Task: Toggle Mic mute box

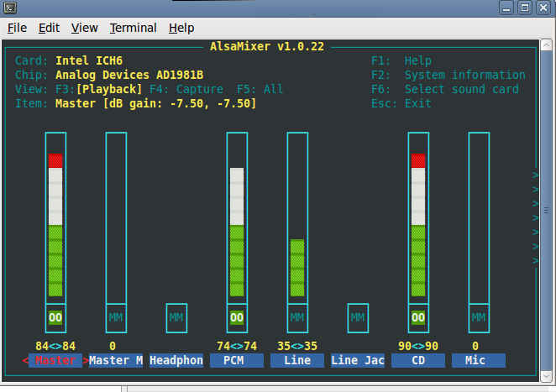Action: point(479,317)
